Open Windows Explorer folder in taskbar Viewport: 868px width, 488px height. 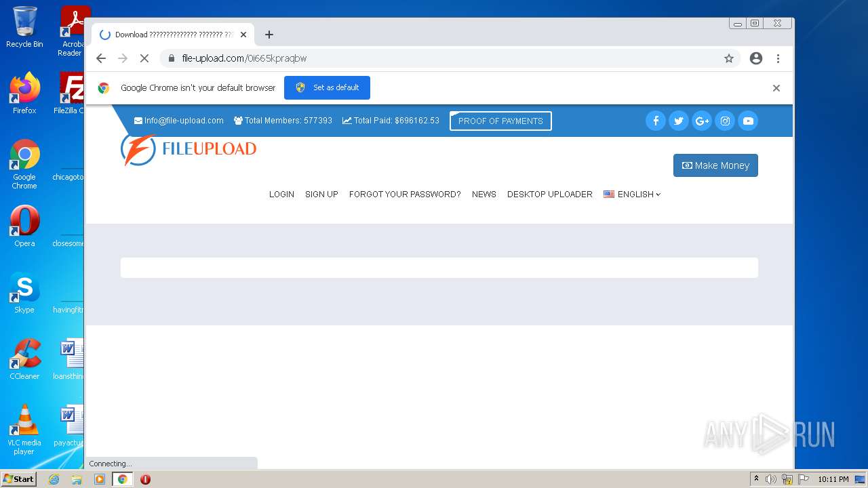point(77,479)
